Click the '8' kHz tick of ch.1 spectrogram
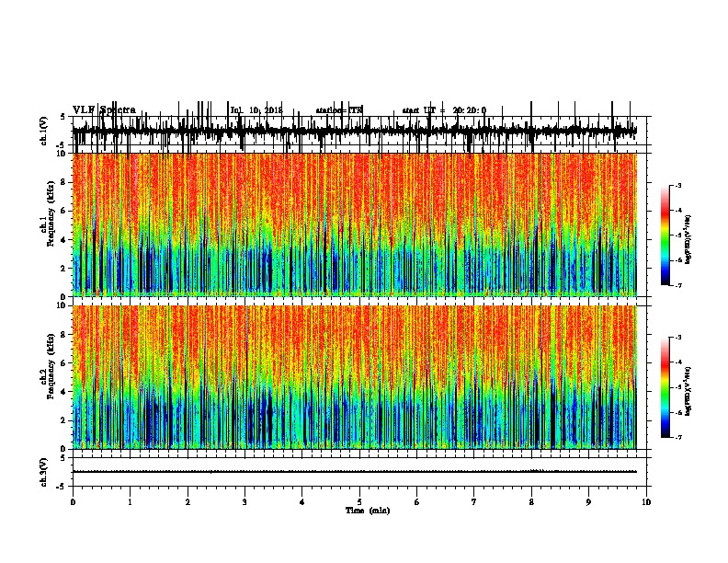The height and width of the screenshot is (563, 728). point(65,182)
